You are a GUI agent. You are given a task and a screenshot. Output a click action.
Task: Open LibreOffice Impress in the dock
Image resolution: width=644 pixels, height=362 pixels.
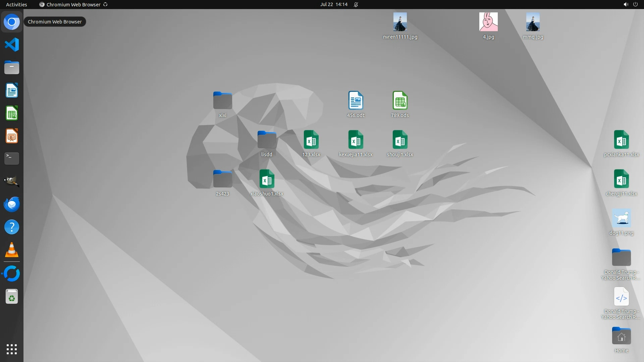[12, 136]
